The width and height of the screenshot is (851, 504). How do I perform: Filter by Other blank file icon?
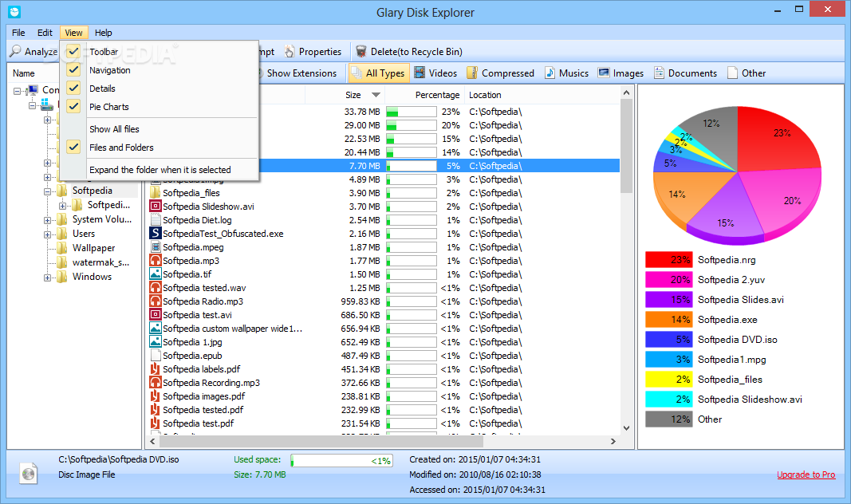(733, 73)
